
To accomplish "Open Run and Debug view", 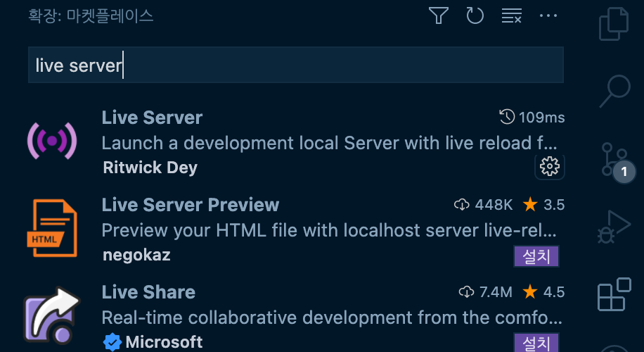I will (614, 227).
